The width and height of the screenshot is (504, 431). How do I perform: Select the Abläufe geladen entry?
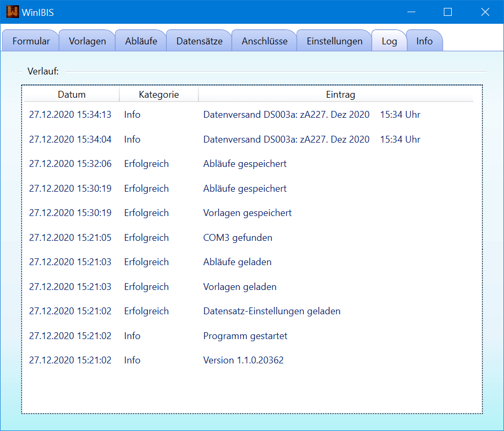pos(237,262)
